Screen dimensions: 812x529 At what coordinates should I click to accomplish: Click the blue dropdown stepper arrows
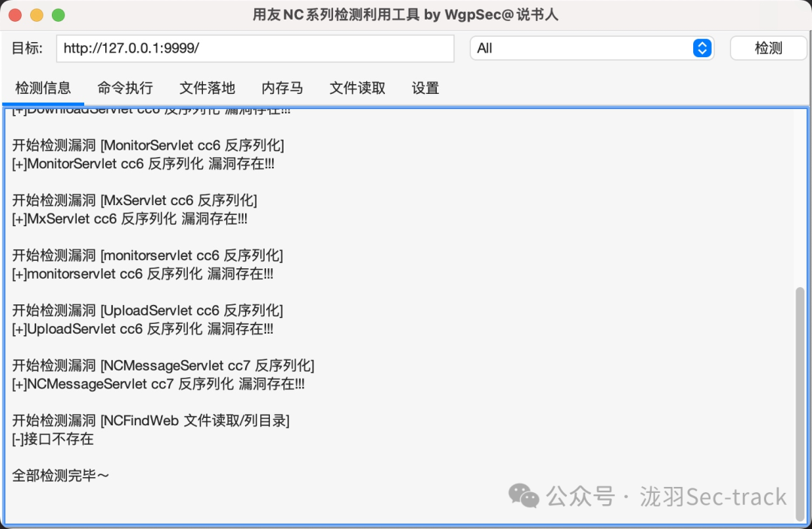point(702,48)
